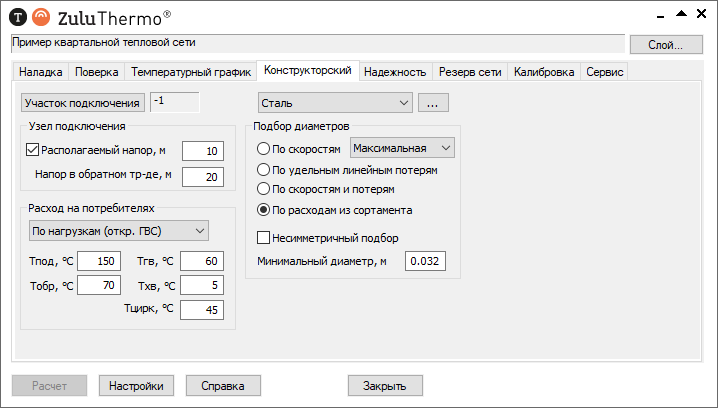
Task: Choose По удельным линейным потерям option
Action: tap(264, 170)
